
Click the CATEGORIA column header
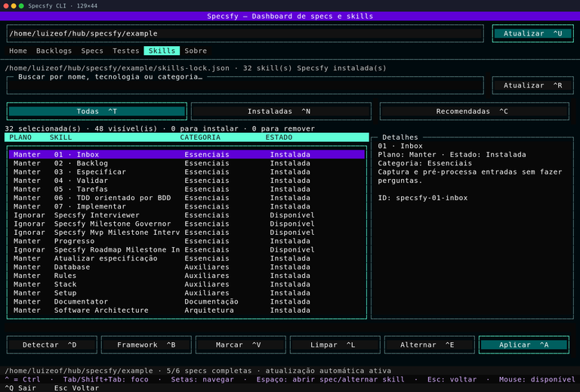pyautogui.click(x=200, y=137)
